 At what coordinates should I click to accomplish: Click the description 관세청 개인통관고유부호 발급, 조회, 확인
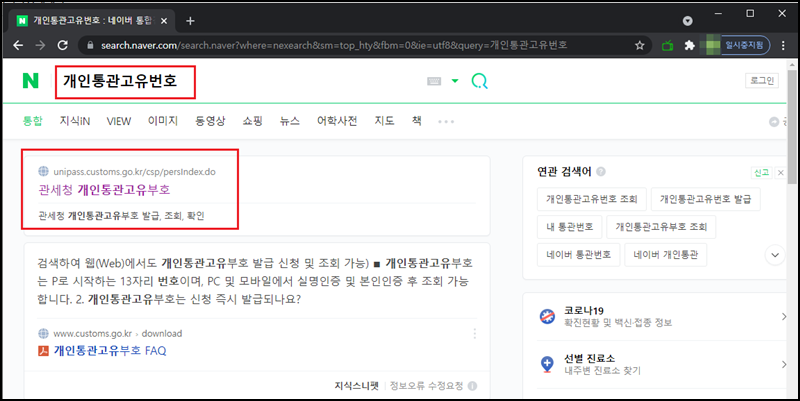(121, 216)
